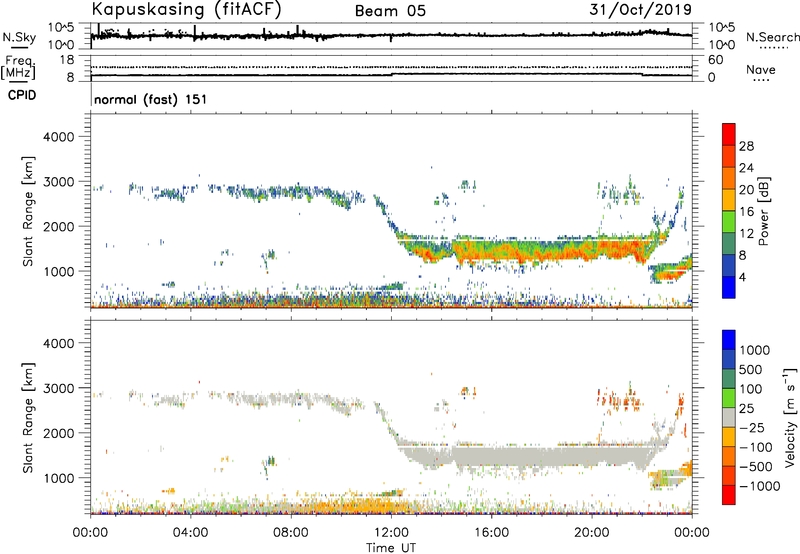This screenshot has width=800, height=554.
Task: Select the 100 label on the Velocity colorbar
Action: [x=751, y=389]
